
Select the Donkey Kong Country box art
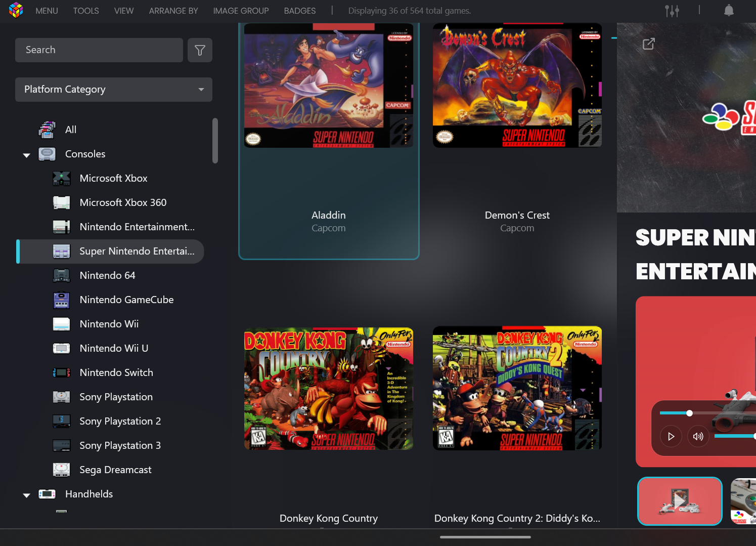pyautogui.click(x=329, y=389)
